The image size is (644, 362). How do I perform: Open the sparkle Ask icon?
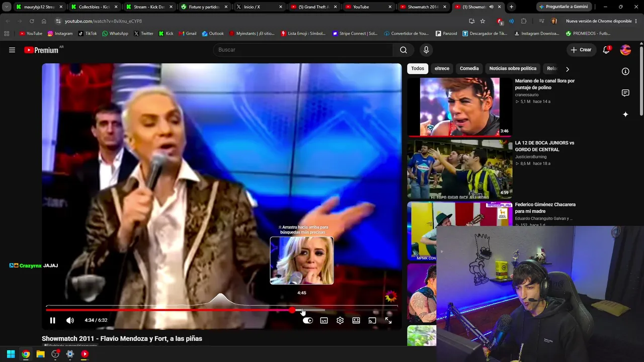pyautogui.click(x=625, y=115)
